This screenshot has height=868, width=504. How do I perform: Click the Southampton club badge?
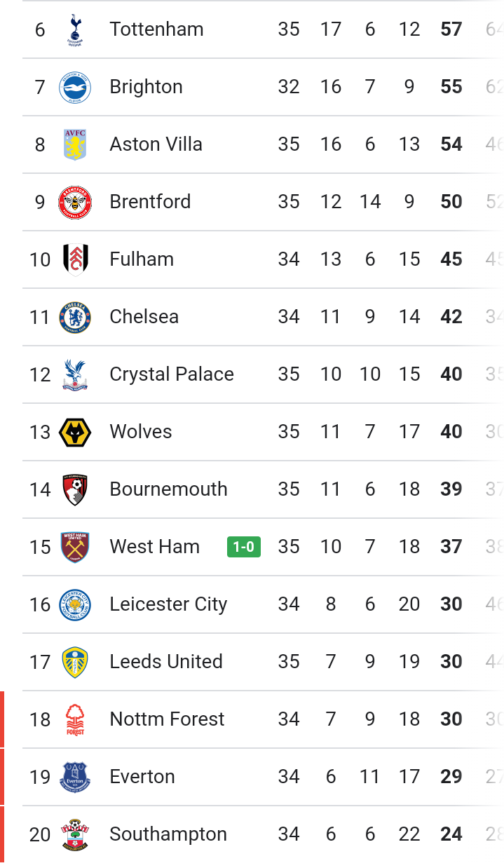pos(75,834)
